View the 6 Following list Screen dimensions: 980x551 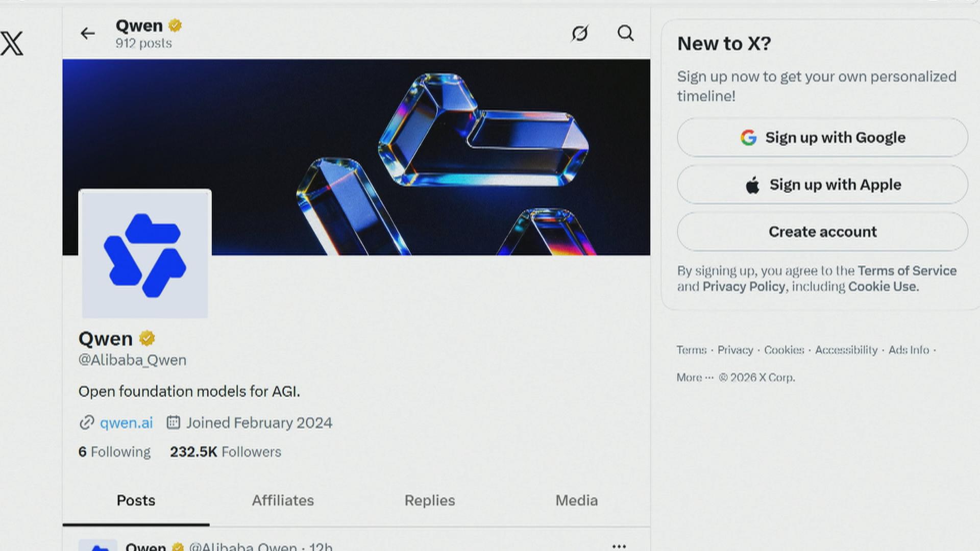(x=114, y=452)
